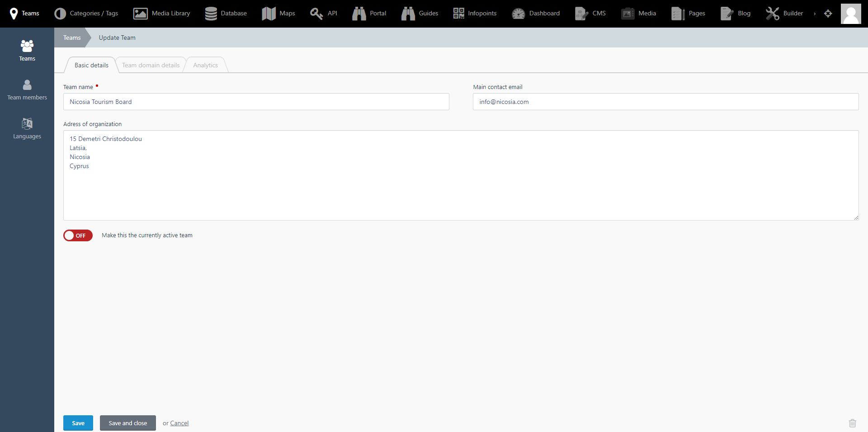Open the Blog pencil-page icon
The image size is (868, 432).
coord(727,14)
